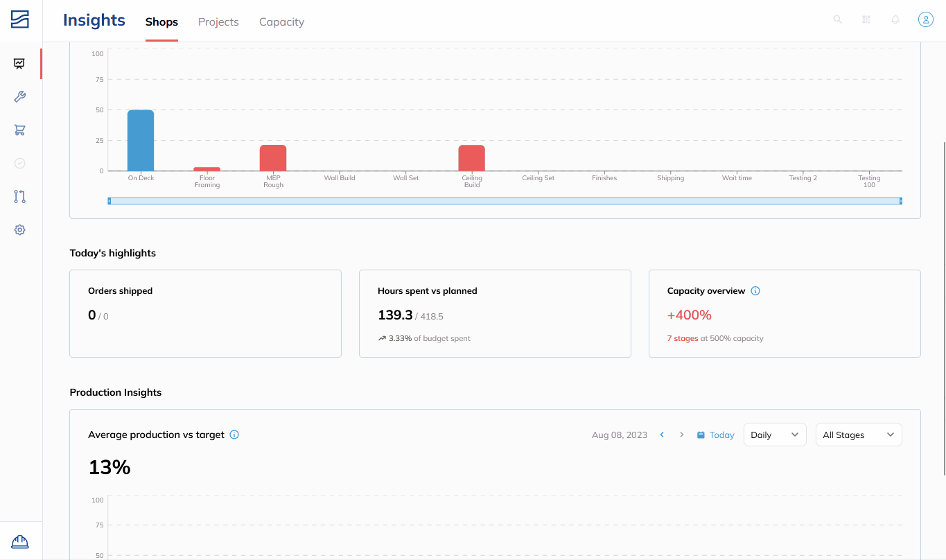Image resolution: width=946 pixels, height=560 pixels.
Task: Jump to Today in date picker
Action: [x=715, y=435]
